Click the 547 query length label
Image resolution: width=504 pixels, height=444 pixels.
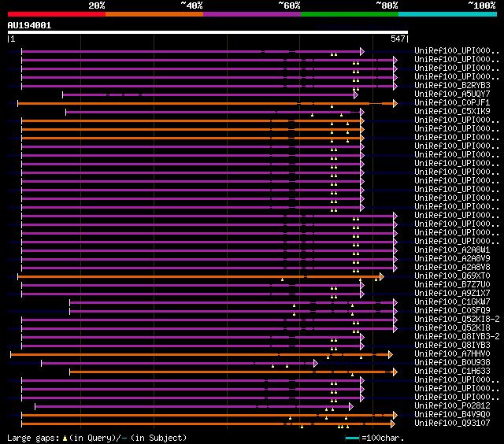coord(398,39)
